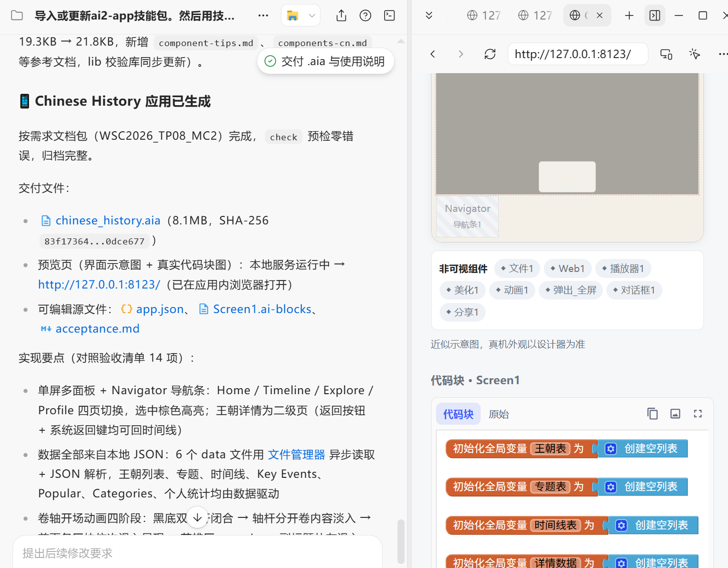Reload the preview page
728x568 pixels.
click(x=490, y=54)
